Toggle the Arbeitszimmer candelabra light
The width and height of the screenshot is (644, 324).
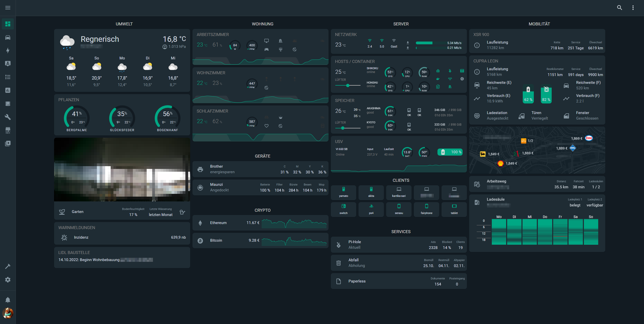pyautogui.click(x=280, y=49)
